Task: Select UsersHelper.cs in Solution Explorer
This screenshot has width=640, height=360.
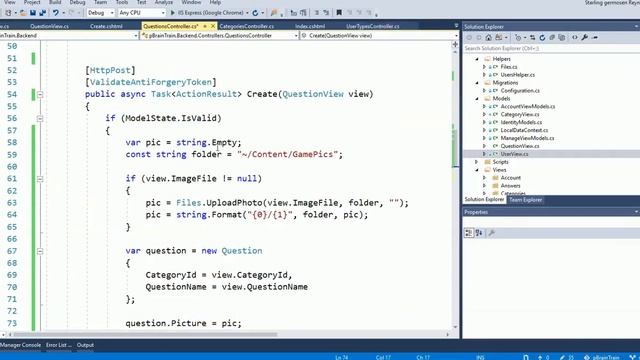Action: (x=518, y=75)
